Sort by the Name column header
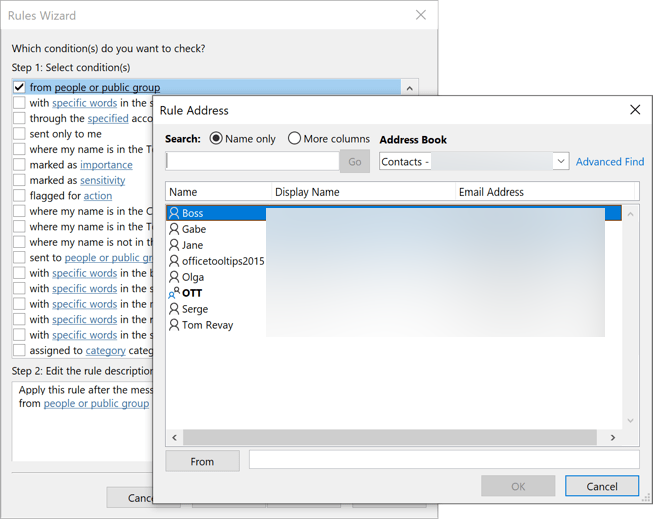The image size is (653, 519). (x=218, y=192)
